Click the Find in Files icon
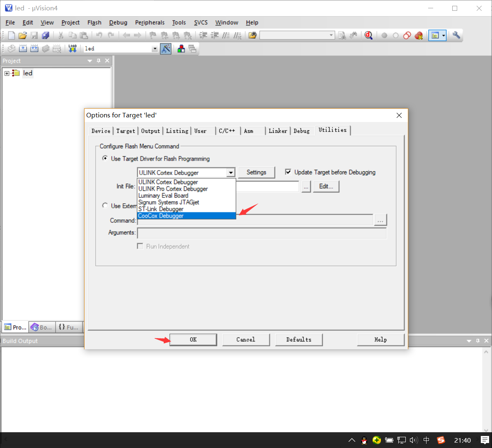 click(x=252, y=36)
